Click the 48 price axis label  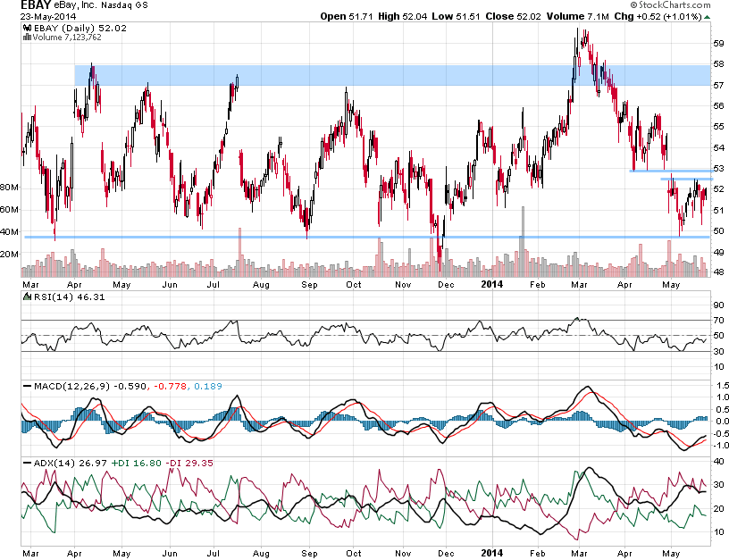tap(719, 272)
